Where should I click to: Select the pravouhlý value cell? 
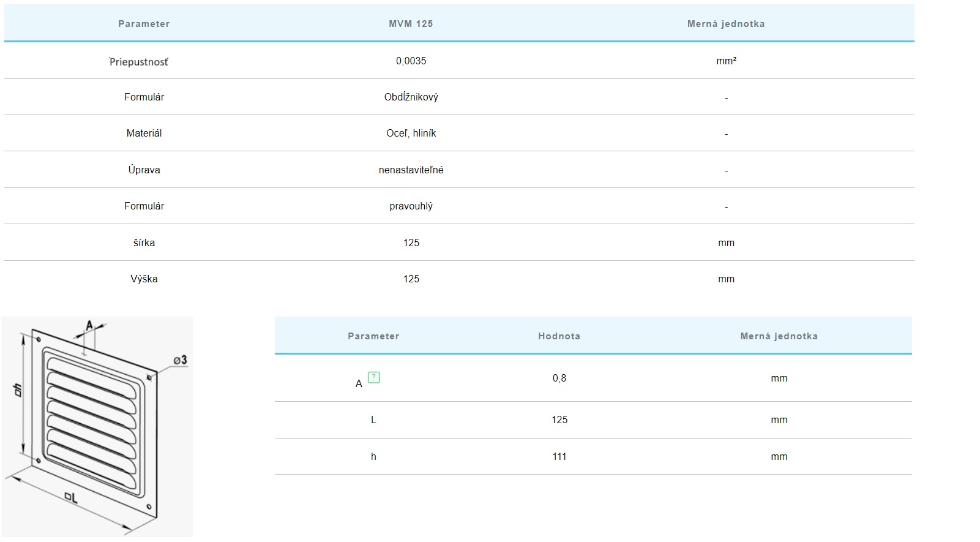click(x=411, y=206)
